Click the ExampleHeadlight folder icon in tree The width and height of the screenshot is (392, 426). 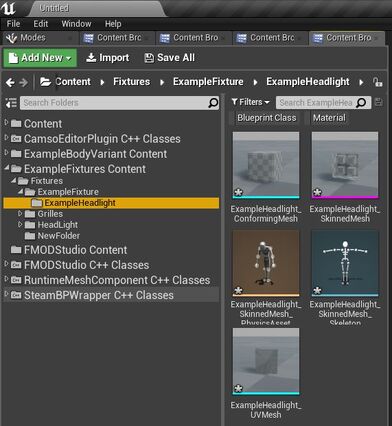tap(37, 203)
